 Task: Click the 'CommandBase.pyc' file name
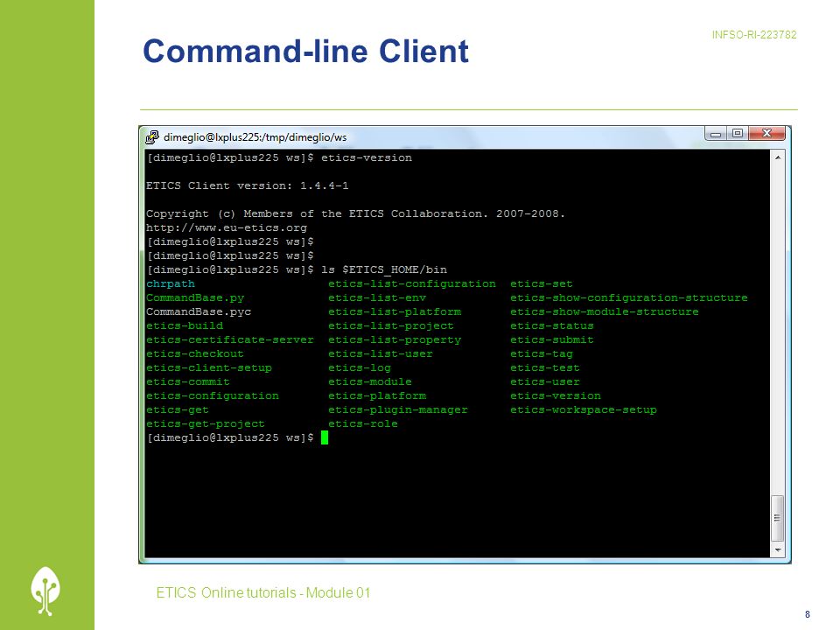pyautogui.click(x=199, y=311)
